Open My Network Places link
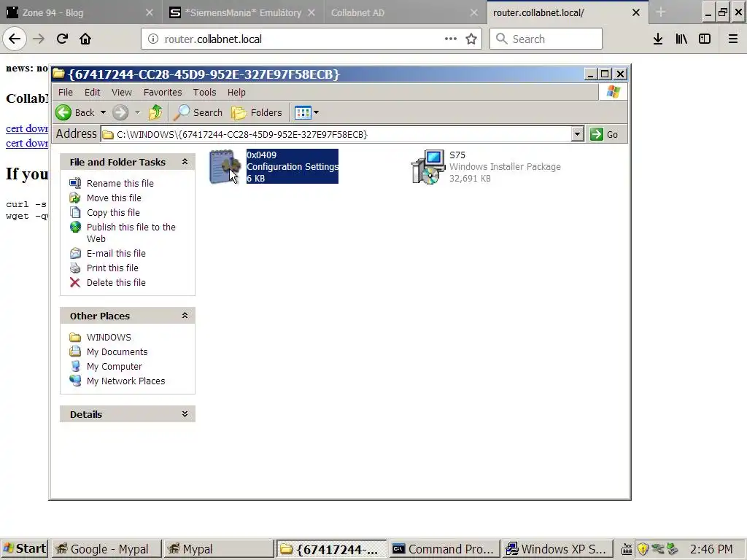The height and width of the screenshot is (560, 747). click(125, 381)
